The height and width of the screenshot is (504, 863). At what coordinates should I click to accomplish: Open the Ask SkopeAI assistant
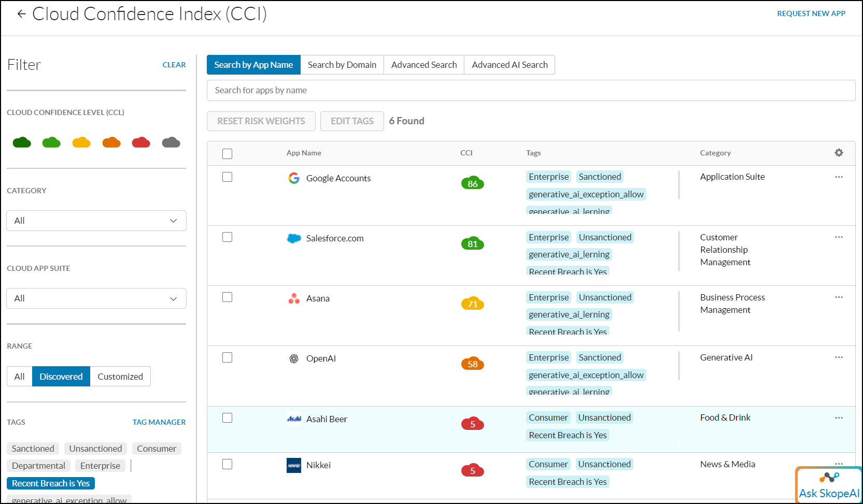point(828,485)
